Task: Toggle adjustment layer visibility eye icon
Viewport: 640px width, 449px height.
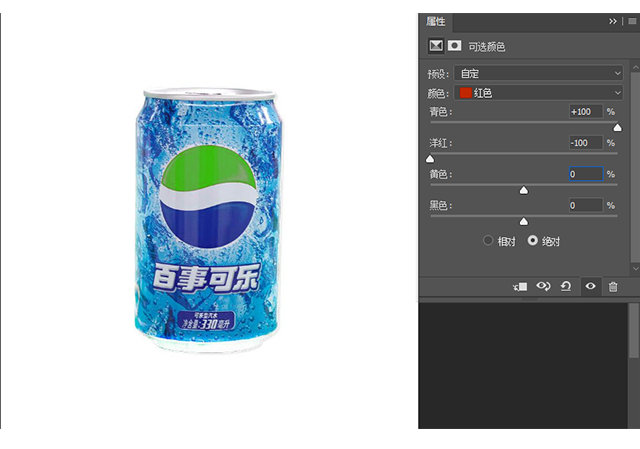Action: click(x=590, y=287)
